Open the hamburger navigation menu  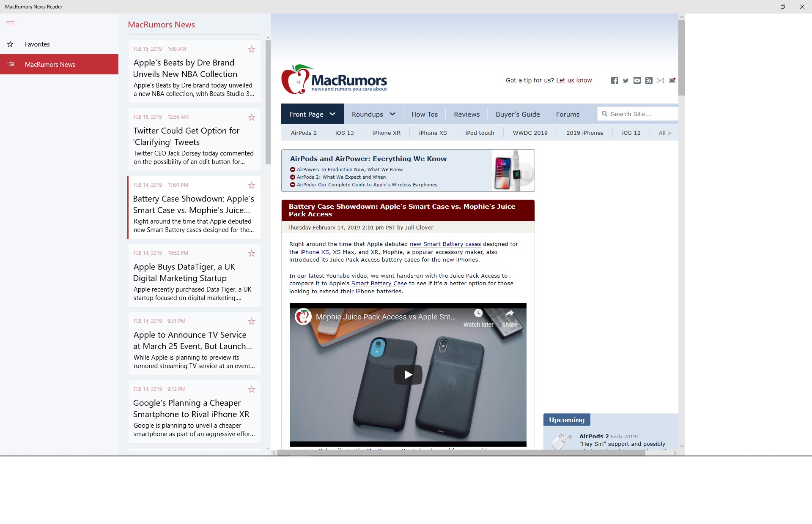(x=10, y=24)
